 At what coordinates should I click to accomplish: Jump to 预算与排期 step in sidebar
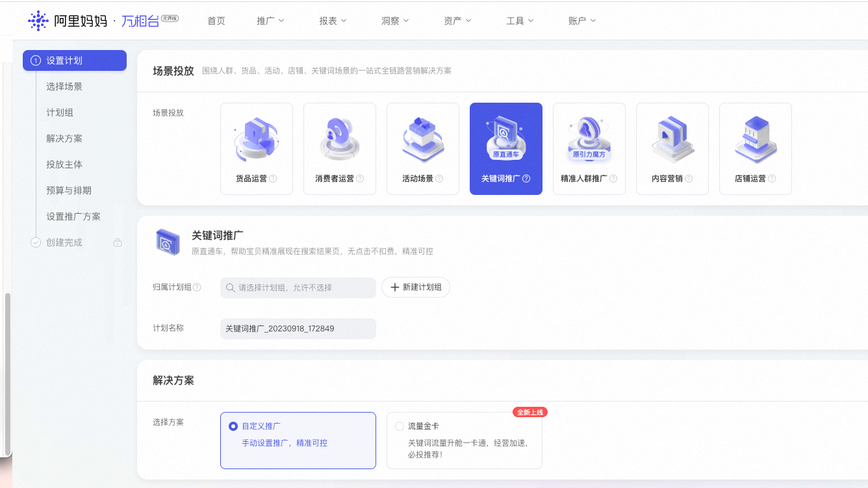point(69,190)
